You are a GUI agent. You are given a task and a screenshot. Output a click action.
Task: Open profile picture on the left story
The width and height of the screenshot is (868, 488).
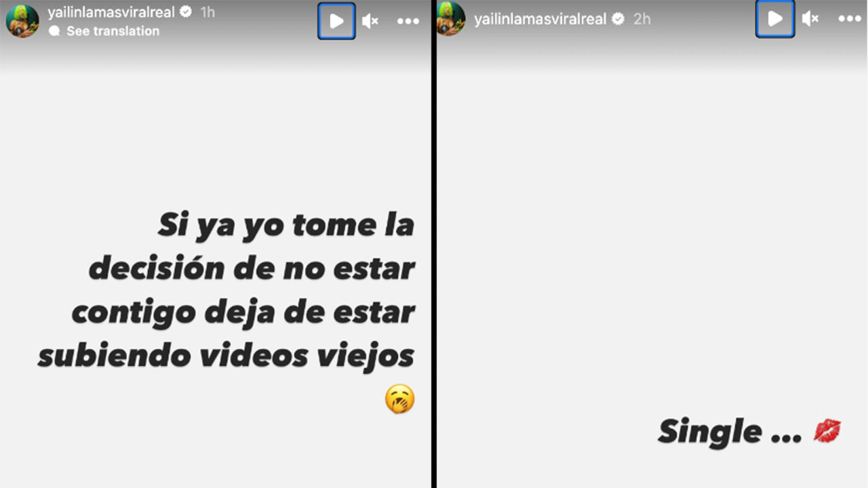coord(22,20)
